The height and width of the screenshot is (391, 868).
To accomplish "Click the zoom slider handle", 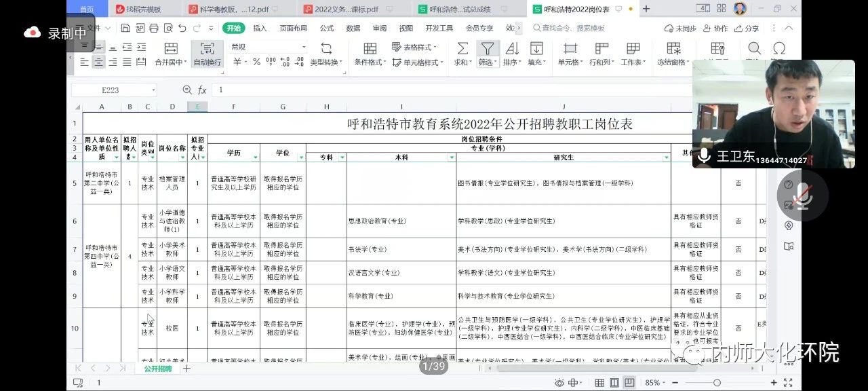I will 717,383.
